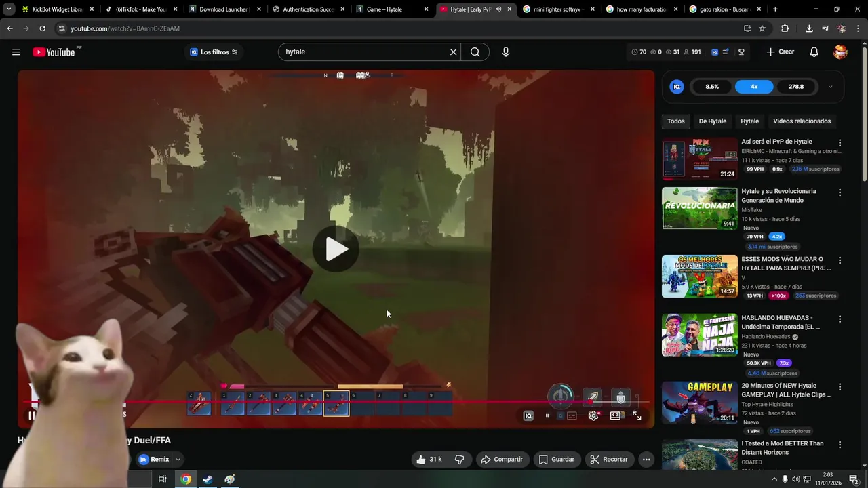Image resolution: width=868 pixels, height=488 pixels.
Task: Open Task View on the taskbar
Action: click(x=163, y=479)
